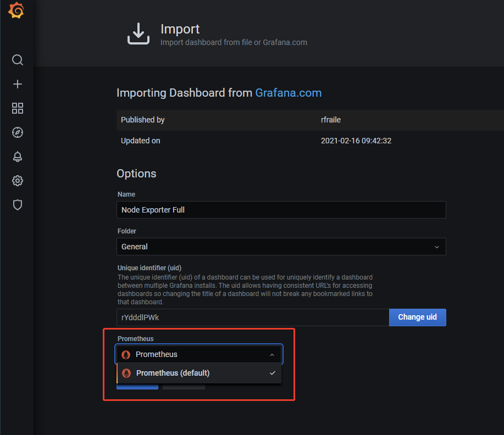Open the Explore compass icon
504x435 pixels.
tap(18, 132)
